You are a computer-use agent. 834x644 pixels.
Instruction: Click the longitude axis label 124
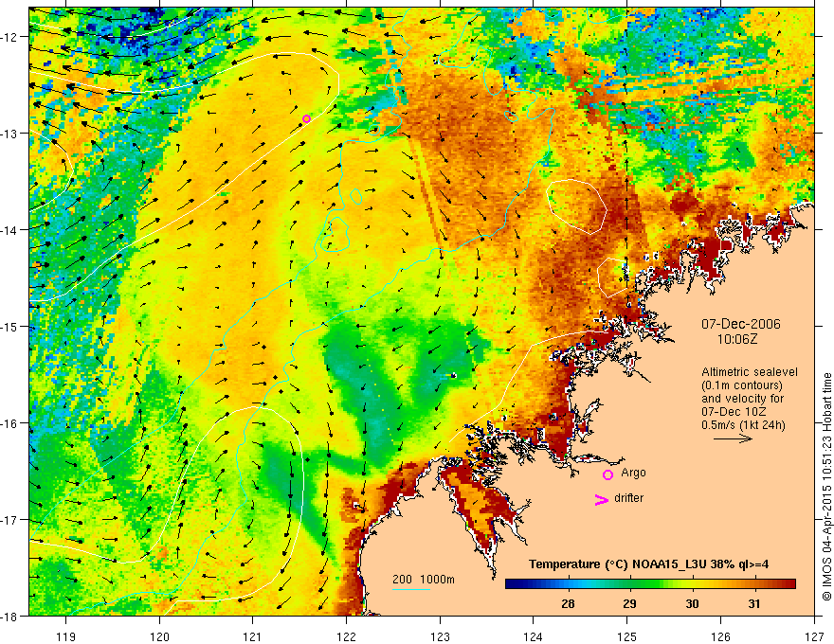click(x=534, y=636)
